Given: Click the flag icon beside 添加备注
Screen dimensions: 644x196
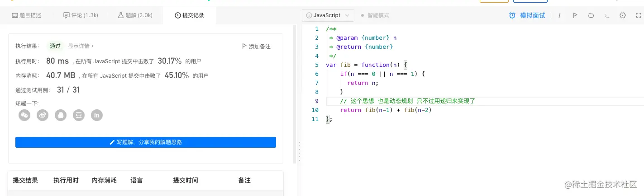Looking at the screenshot, I should [244, 46].
